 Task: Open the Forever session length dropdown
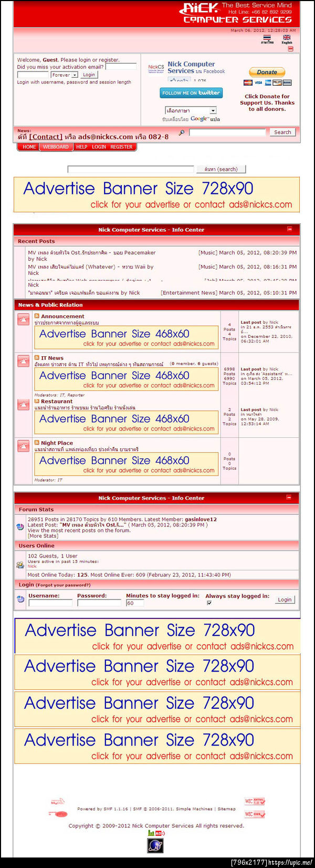point(65,75)
